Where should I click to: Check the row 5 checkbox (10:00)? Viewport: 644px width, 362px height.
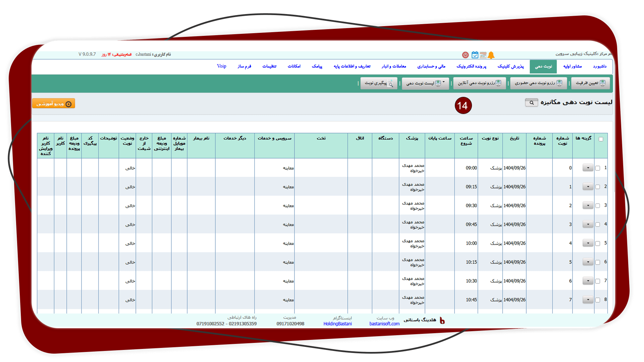pos(597,244)
